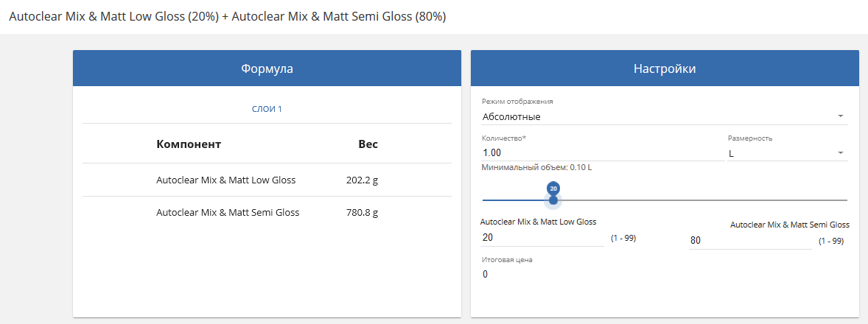Focus the Low Gloss percentage field with 20
Image resolution: width=868 pixels, height=324 pixels.
pyautogui.click(x=542, y=238)
